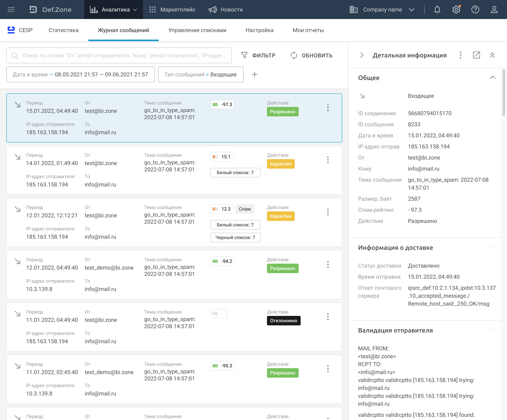Open details in new window icon
The width and height of the screenshot is (507, 420).
(476, 55)
